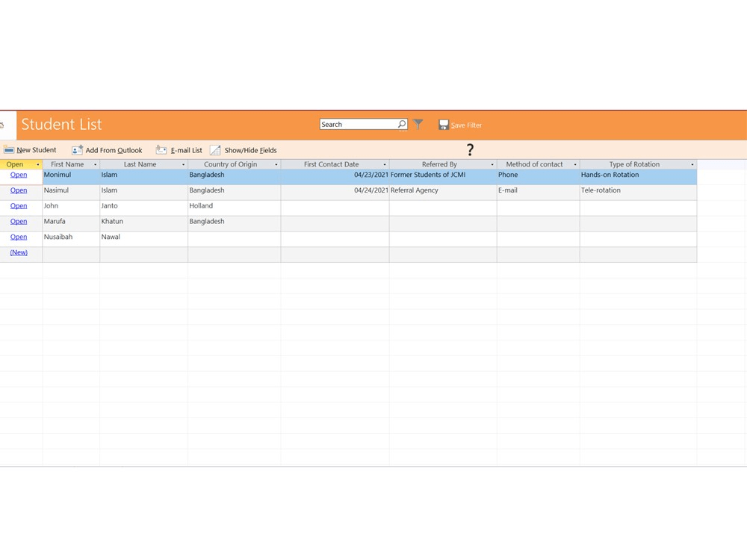Click the cell containing Monimul
This screenshot has height=560, width=747.
pyautogui.click(x=71, y=177)
